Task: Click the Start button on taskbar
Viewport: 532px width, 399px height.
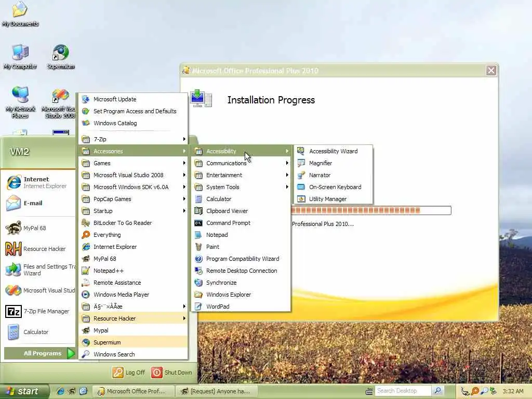Action: (24, 391)
